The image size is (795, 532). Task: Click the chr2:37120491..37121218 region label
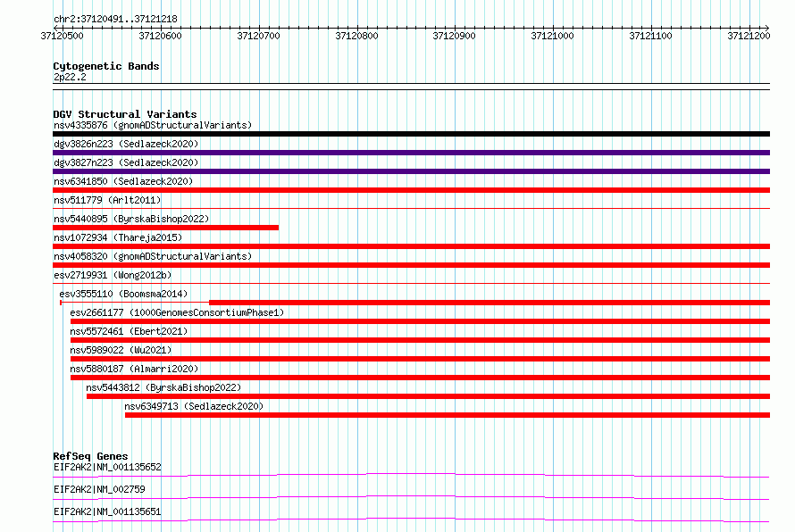(115, 20)
